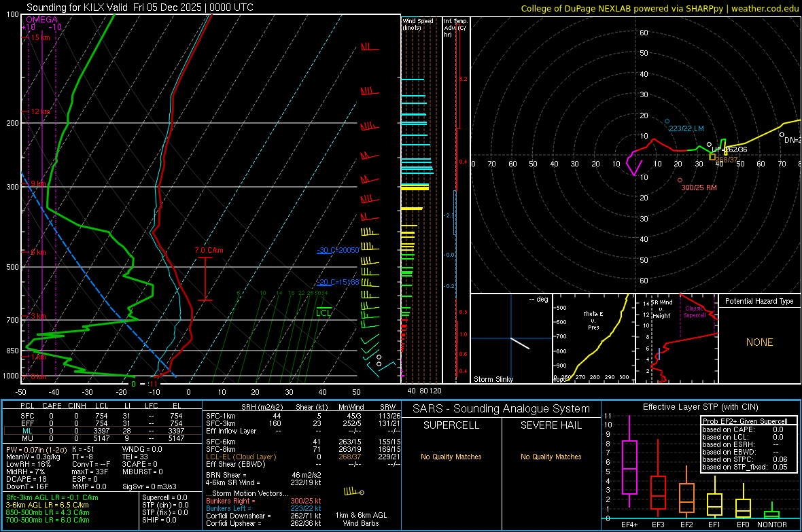Click the magenta EF4+ box plot
Viewport: 802px width, 532px height.
[x=629, y=461]
